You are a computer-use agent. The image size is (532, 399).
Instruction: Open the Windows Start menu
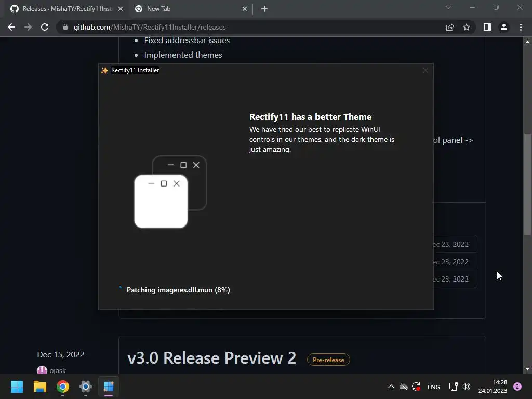(17, 387)
